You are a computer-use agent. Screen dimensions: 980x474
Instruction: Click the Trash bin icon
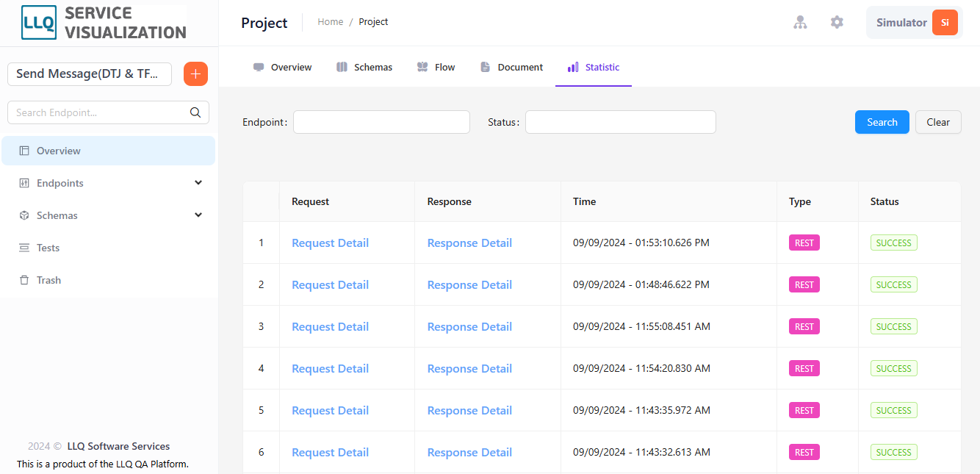(x=24, y=280)
